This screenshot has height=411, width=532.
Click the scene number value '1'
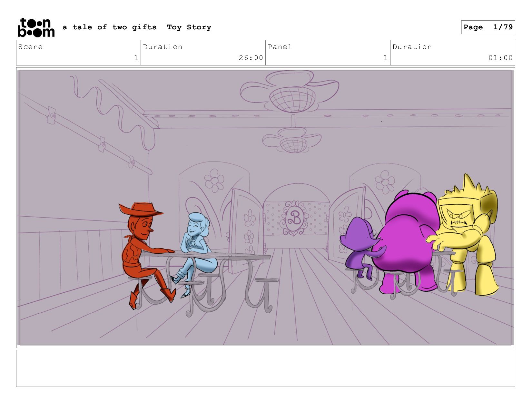point(136,58)
